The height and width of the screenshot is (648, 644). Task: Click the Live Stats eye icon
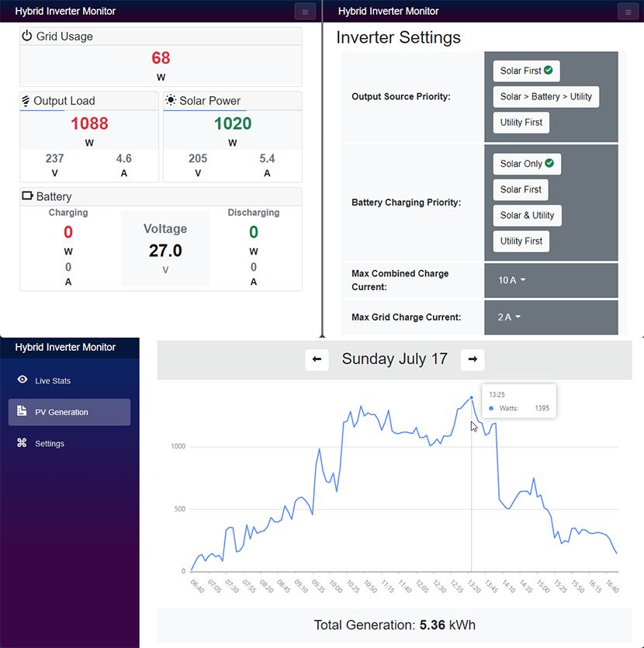pyautogui.click(x=23, y=380)
